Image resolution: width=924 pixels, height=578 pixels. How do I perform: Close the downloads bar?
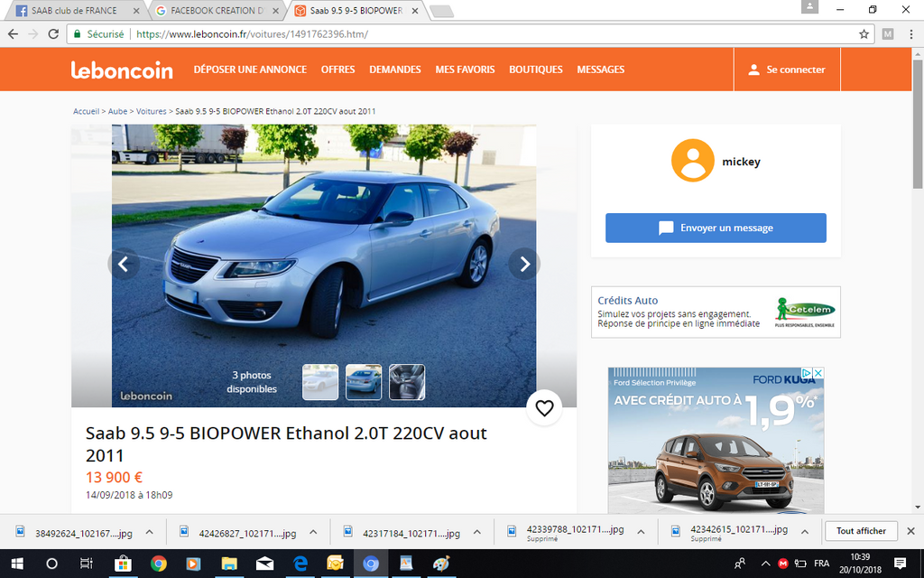[910, 531]
